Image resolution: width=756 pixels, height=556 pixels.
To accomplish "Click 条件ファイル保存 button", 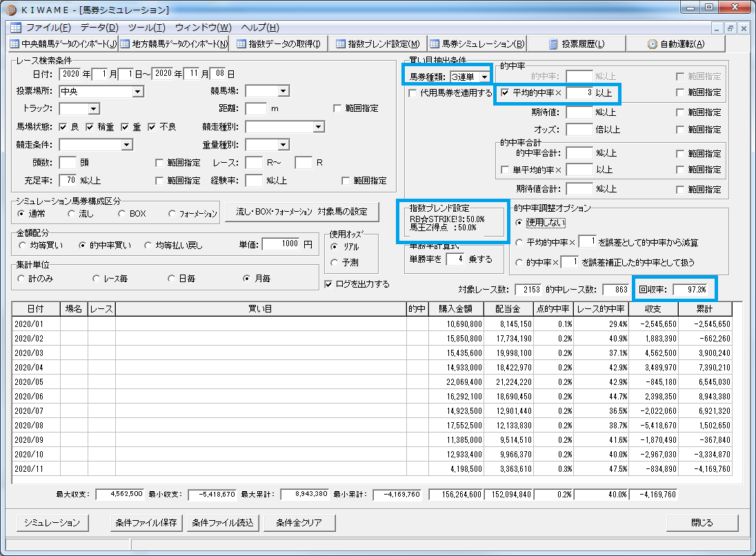I will (x=146, y=523).
